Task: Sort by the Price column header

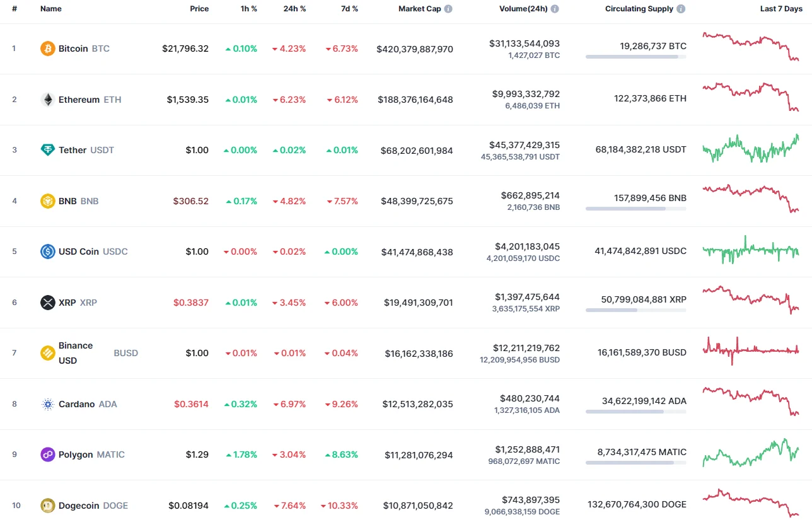Action: click(x=199, y=9)
